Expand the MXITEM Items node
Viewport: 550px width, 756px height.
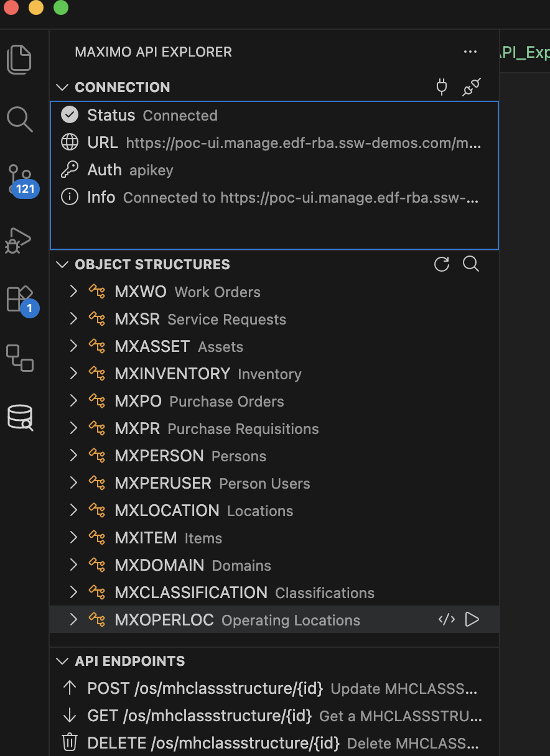[73, 538]
